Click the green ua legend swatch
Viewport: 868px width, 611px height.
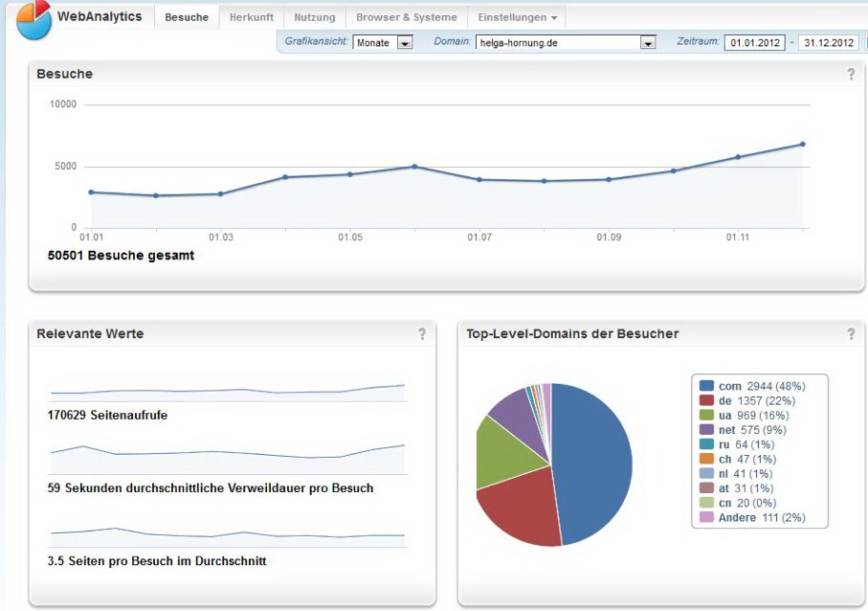tap(706, 415)
